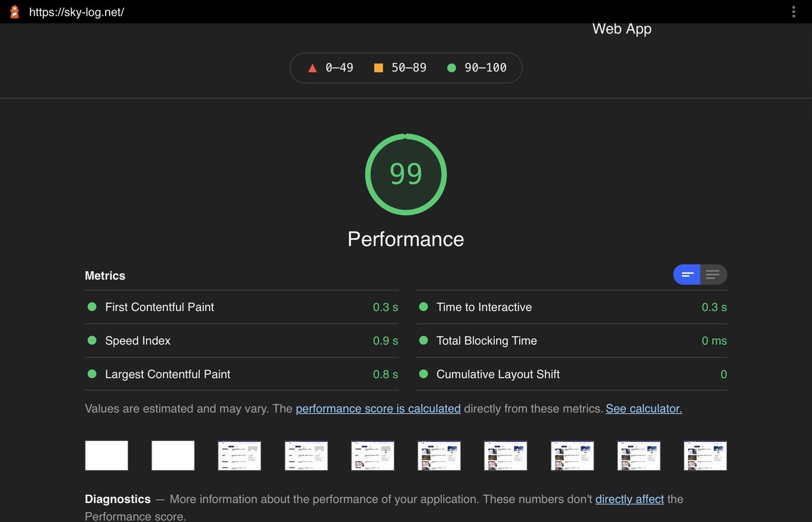Switch to expanded metrics description view
Viewport: 812px width, 522px height.
point(713,275)
